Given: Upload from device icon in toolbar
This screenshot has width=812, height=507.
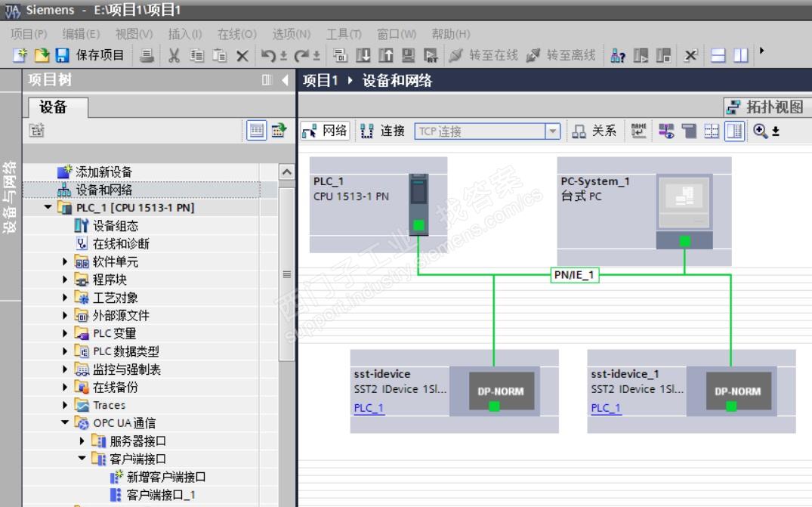Looking at the screenshot, I should (386, 55).
